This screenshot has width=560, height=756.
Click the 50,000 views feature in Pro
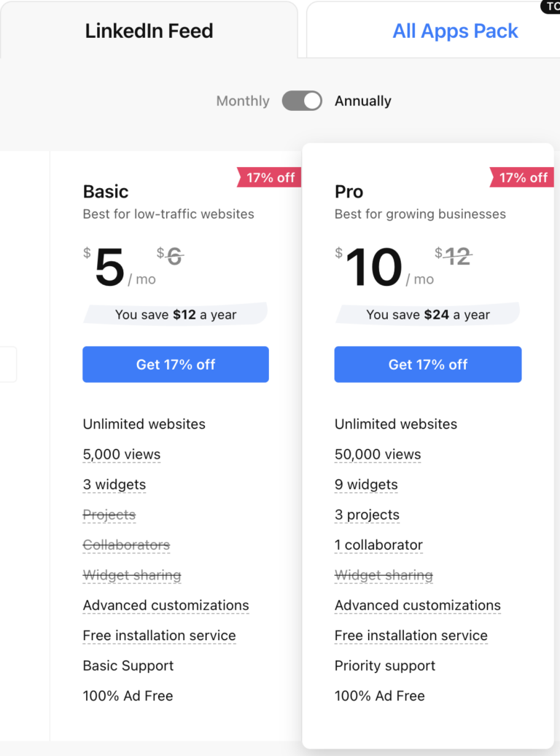[x=378, y=454]
